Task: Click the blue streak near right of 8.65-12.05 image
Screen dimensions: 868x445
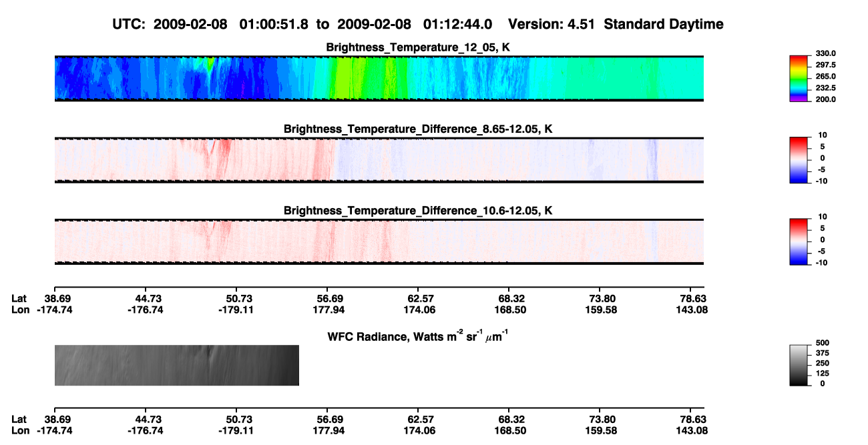Action: pyautogui.click(x=653, y=159)
